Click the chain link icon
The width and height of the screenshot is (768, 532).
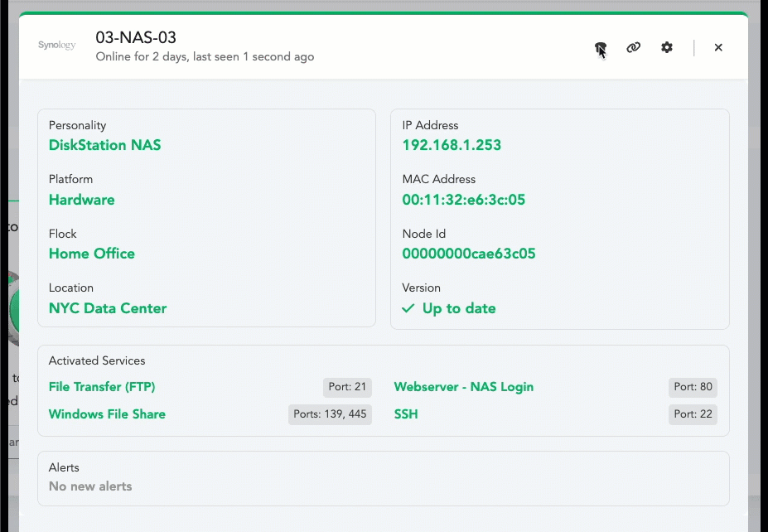click(x=633, y=48)
